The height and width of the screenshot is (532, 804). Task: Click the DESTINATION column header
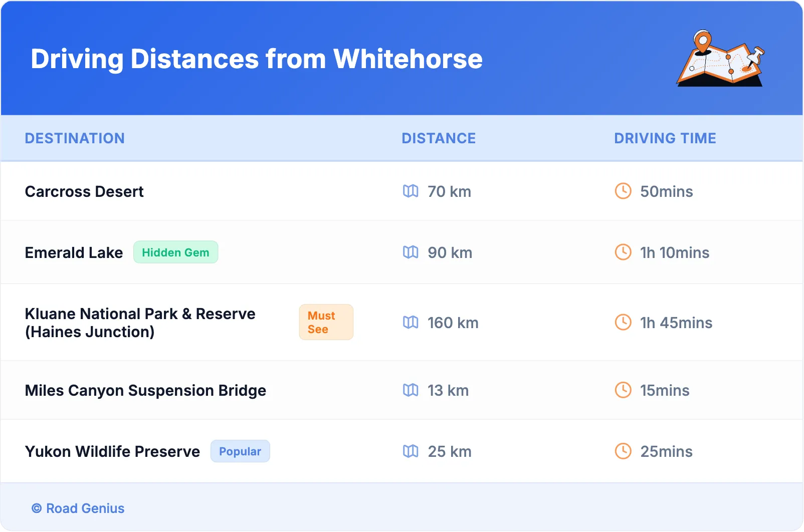point(75,138)
